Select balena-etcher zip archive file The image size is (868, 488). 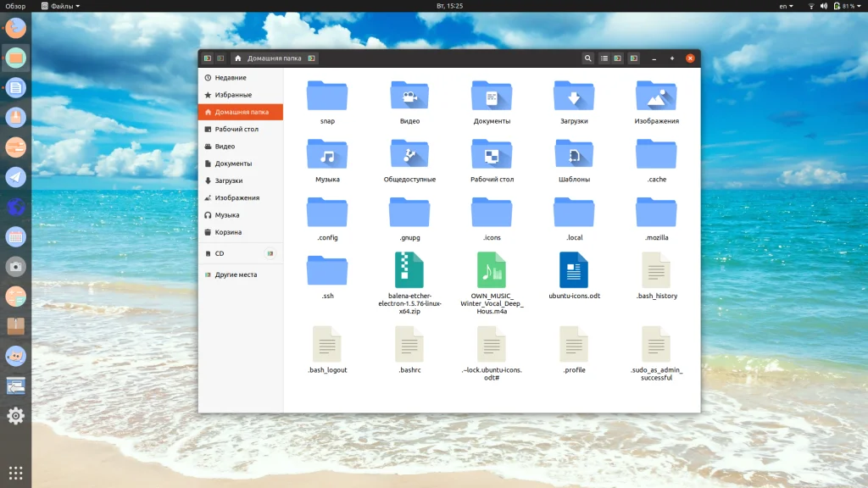coord(409,271)
